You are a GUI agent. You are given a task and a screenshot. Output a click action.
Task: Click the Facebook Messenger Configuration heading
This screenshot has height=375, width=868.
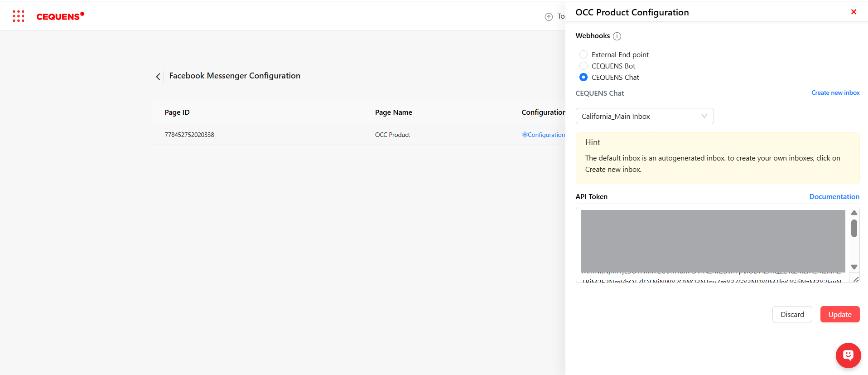coord(235,76)
